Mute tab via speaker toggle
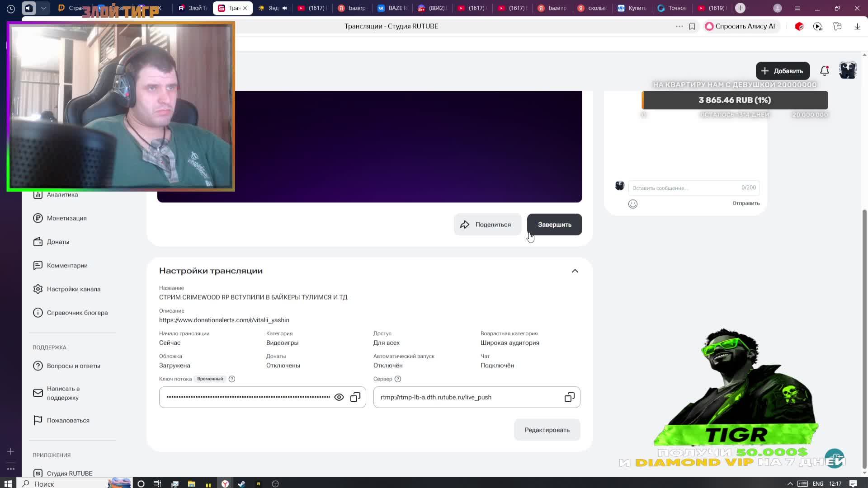The width and height of the screenshot is (868, 488). pos(29,8)
